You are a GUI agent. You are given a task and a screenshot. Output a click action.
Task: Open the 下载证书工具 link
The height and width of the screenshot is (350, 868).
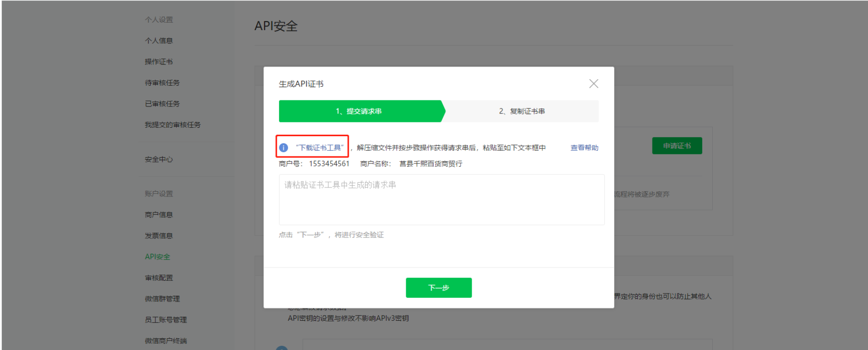click(320, 147)
